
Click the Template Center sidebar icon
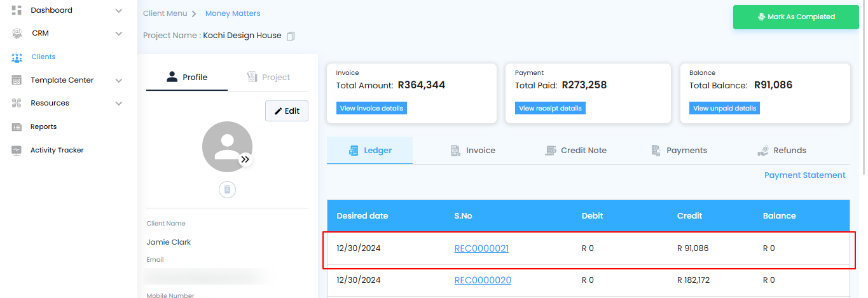[x=17, y=80]
